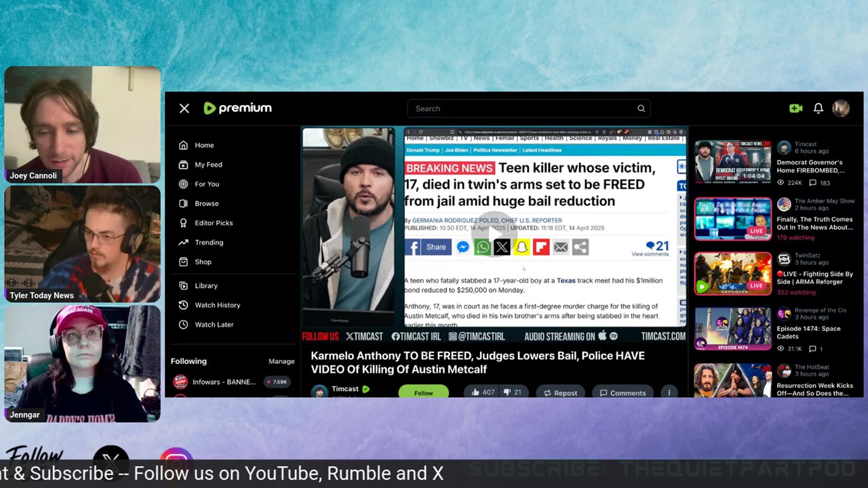Viewport: 868px width, 488px height.
Task: Click Manage next to Following
Action: coord(281,361)
